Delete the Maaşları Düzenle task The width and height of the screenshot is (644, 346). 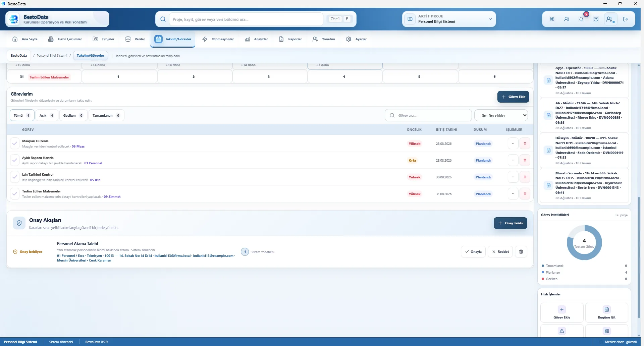click(x=525, y=143)
